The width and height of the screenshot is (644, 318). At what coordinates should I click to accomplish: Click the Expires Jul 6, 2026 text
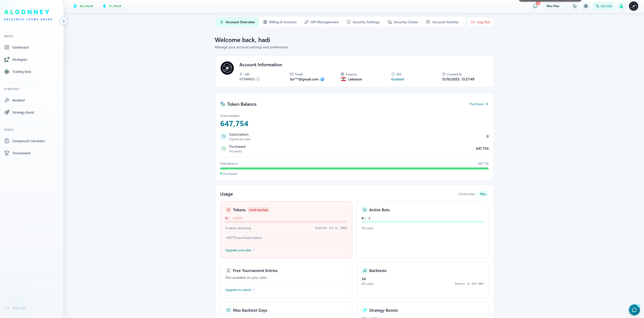click(331, 228)
